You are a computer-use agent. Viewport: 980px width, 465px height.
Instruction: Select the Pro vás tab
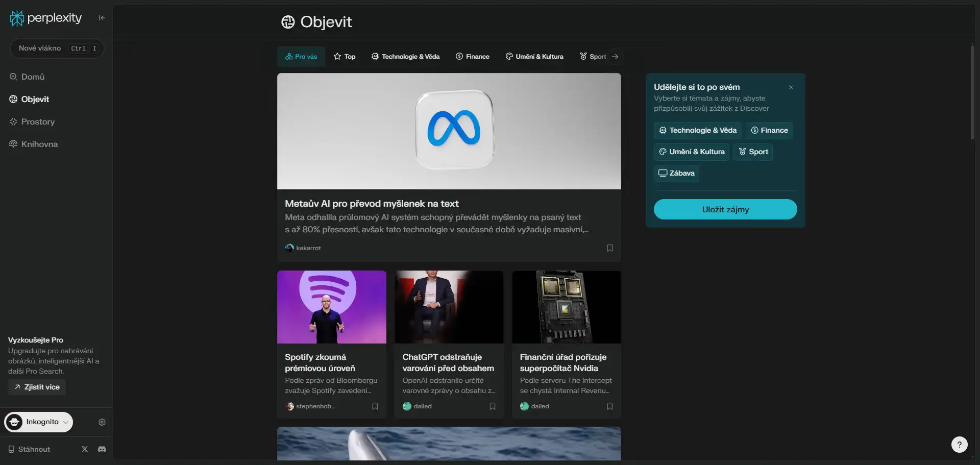click(301, 57)
